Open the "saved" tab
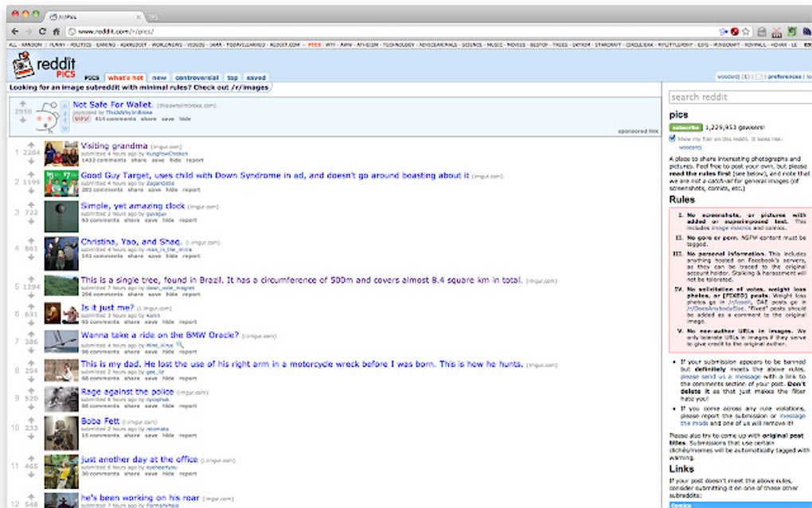 point(256,77)
